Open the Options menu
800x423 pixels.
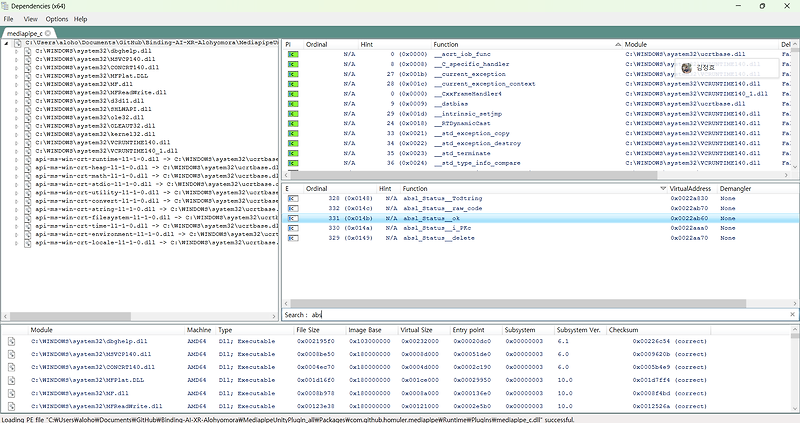pyautogui.click(x=57, y=19)
